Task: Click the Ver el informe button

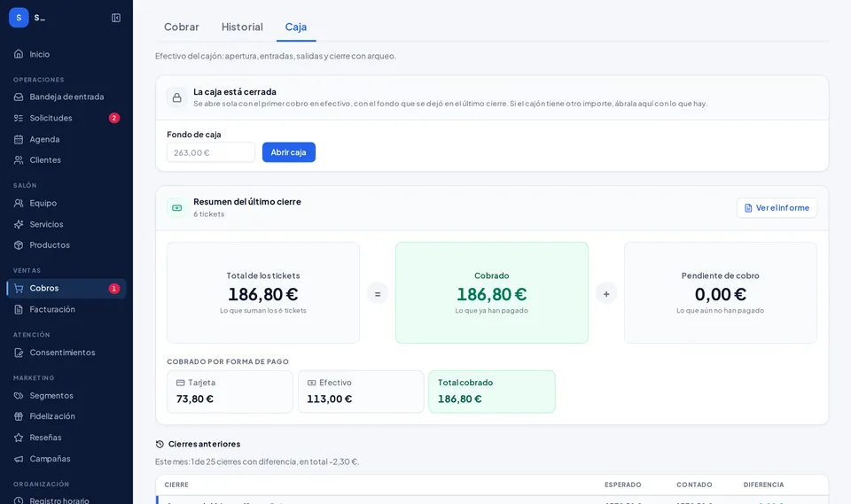Action: [777, 208]
